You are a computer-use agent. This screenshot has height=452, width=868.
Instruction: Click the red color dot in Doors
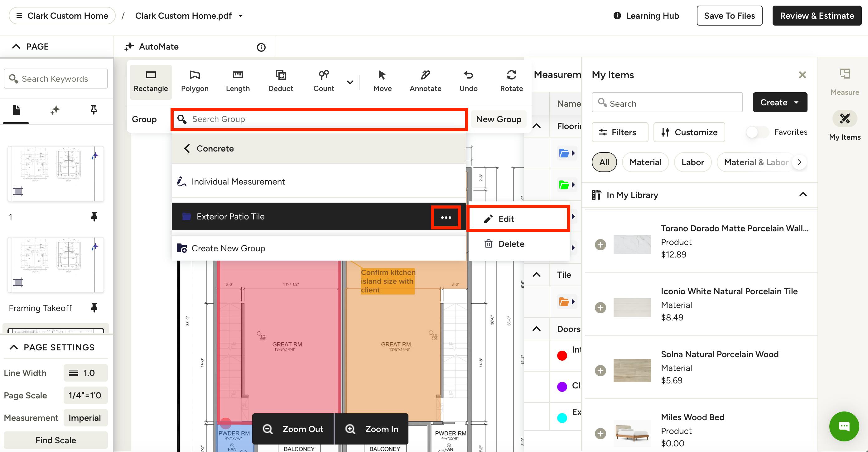[562, 356]
